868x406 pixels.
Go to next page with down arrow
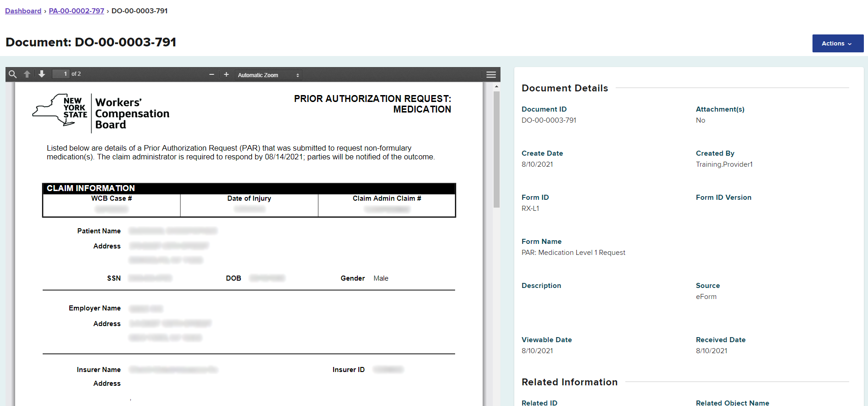[42, 74]
